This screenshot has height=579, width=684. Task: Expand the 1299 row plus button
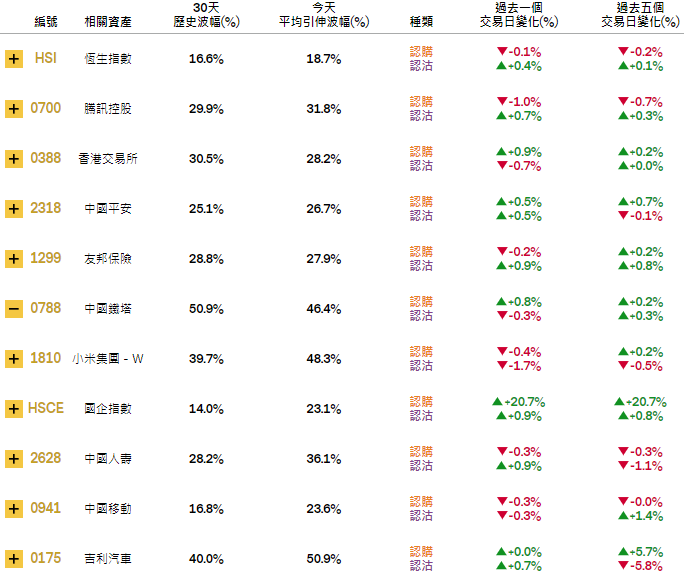(x=14, y=259)
